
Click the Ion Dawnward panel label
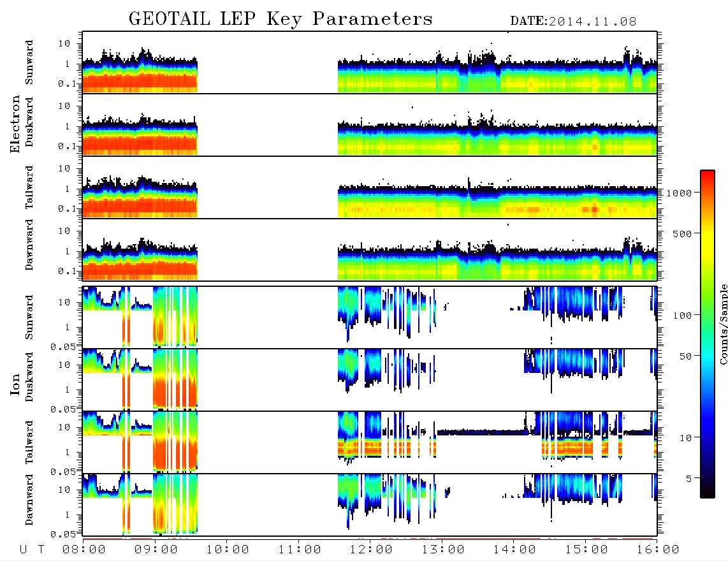point(29,500)
